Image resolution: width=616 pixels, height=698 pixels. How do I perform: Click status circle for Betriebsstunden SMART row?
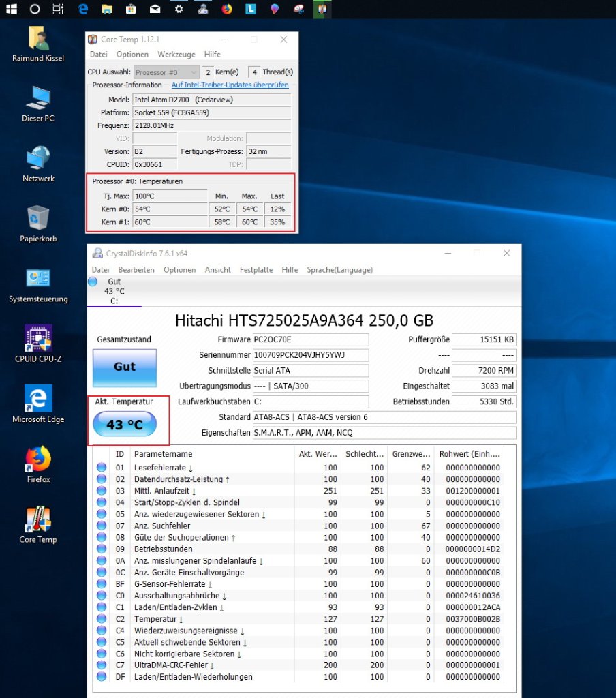click(102, 549)
